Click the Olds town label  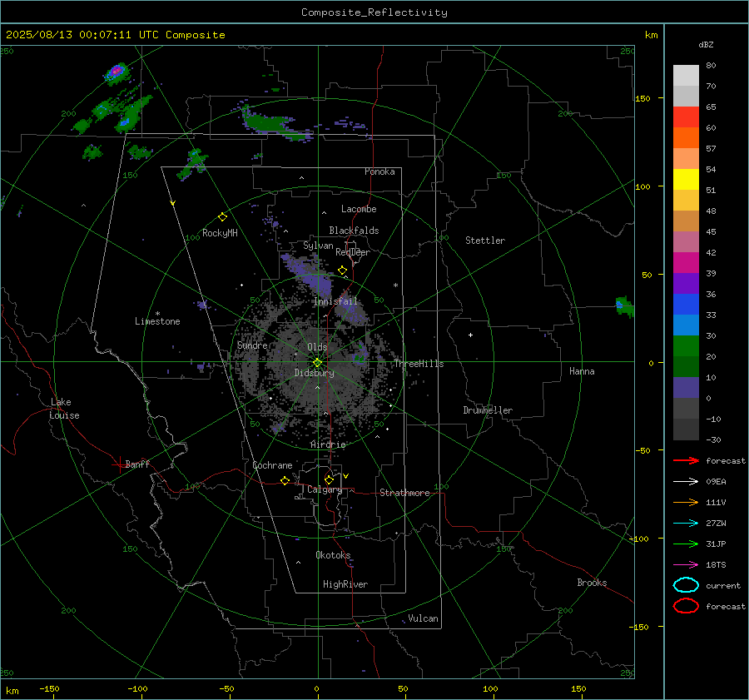click(317, 347)
